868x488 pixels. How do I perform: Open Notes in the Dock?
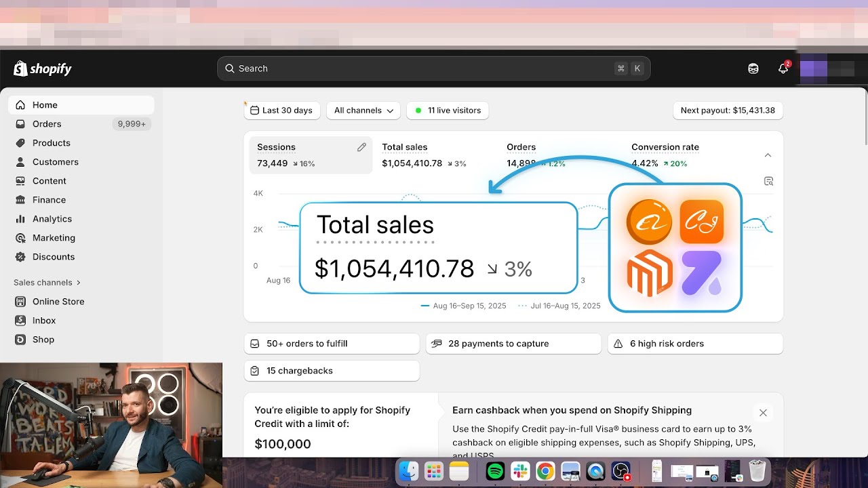pyautogui.click(x=459, y=471)
